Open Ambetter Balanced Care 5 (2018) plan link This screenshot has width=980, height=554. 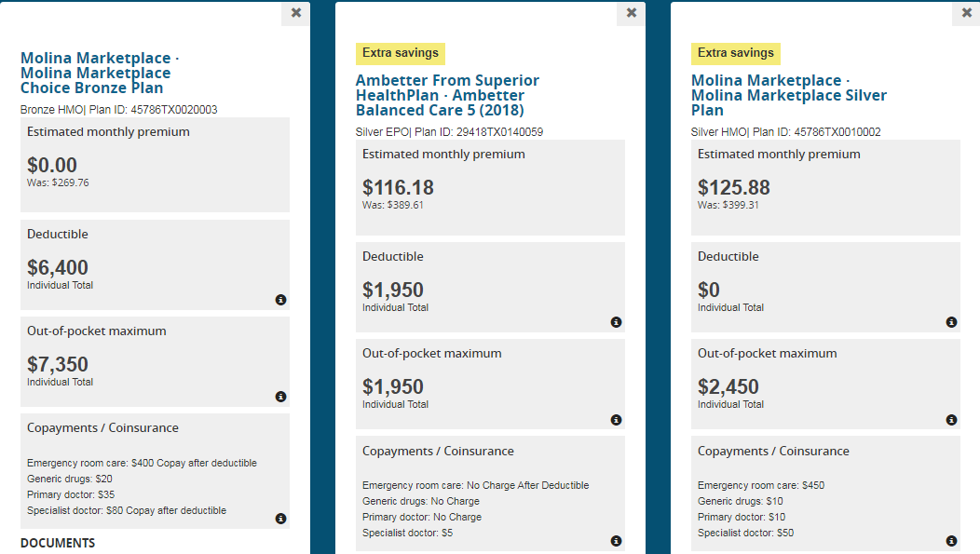pos(447,95)
